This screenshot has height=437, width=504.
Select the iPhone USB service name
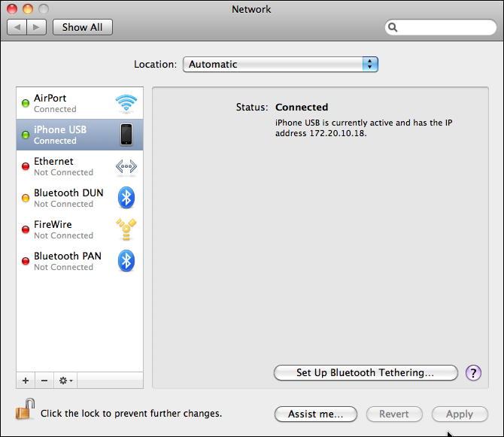point(60,129)
